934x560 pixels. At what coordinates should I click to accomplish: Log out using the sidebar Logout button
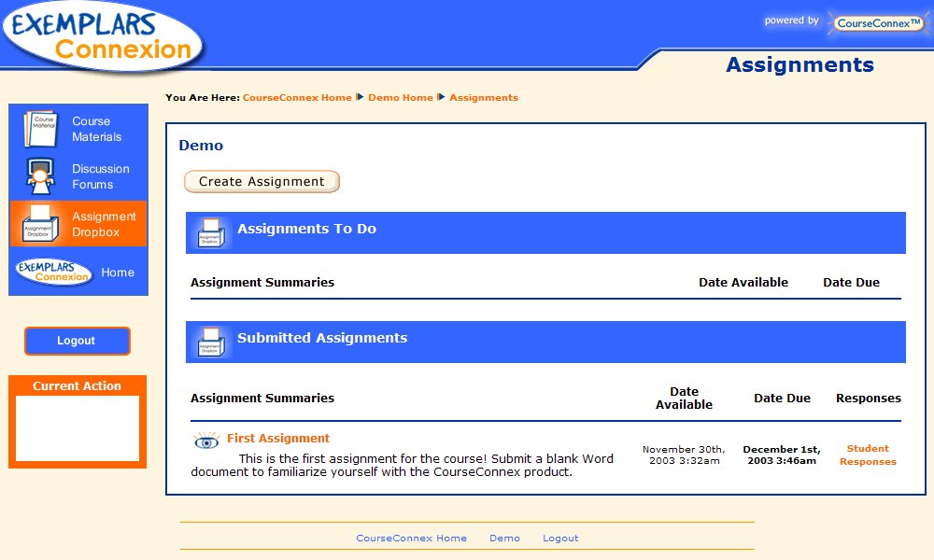[77, 341]
